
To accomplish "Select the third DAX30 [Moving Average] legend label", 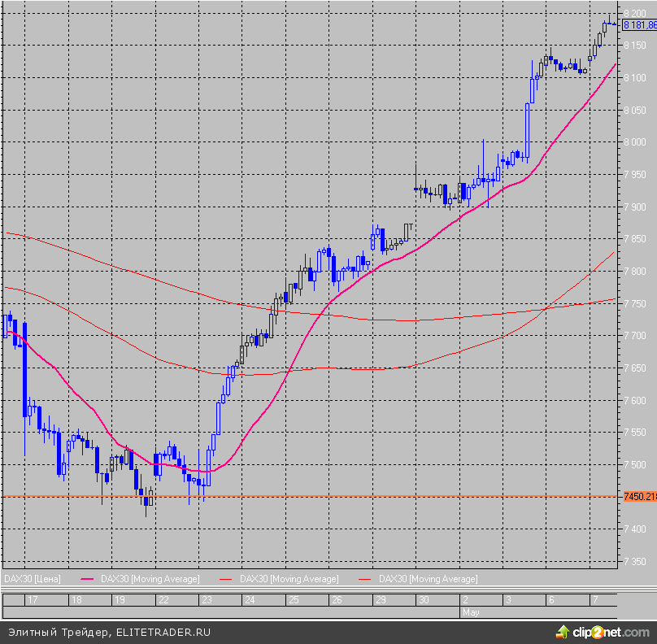I will (x=429, y=579).
